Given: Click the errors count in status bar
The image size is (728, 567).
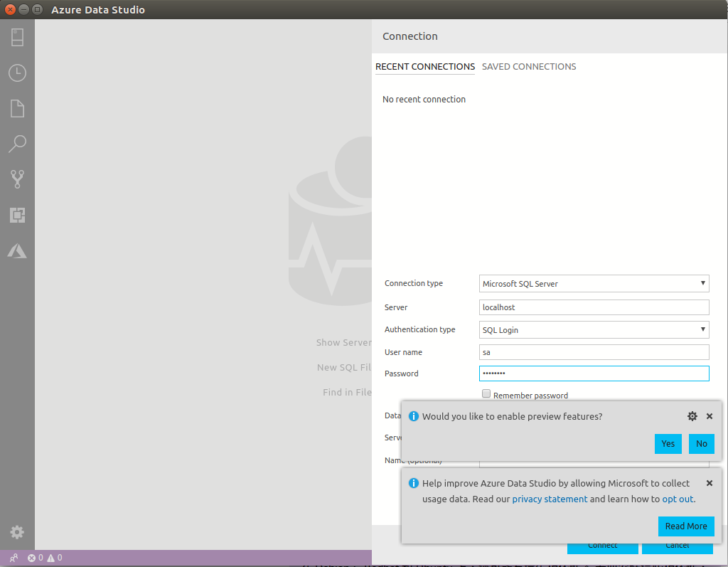Looking at the screenshot, I should pyautogui.click(x=36, y=558).
